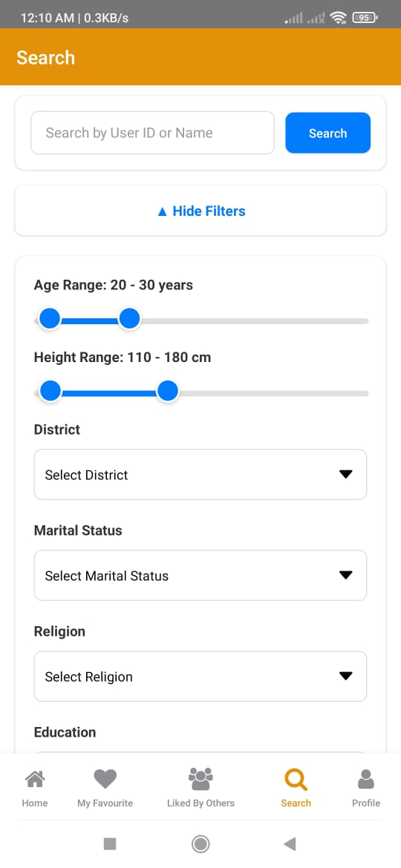
Task: Click Age Range minimum slider handle
Action: pyautogui.click(x=50, y=319)
